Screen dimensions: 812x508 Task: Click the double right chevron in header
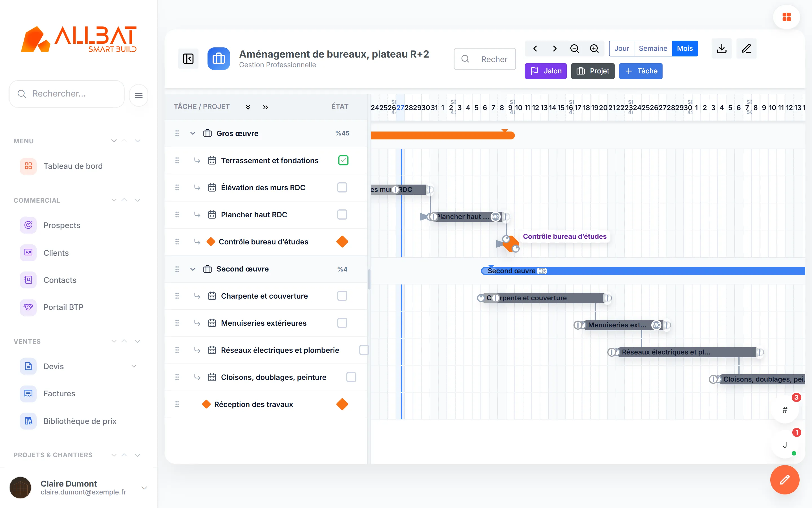[265, 107]
